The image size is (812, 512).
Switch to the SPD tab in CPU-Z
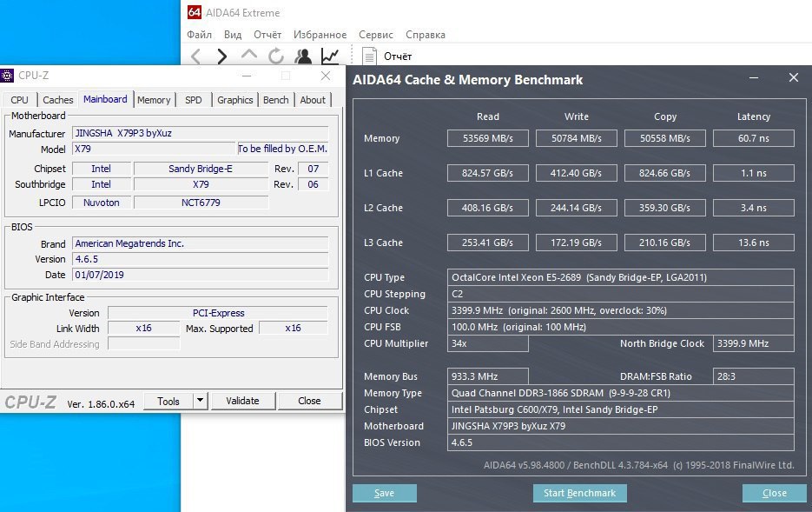click(194, 100)
